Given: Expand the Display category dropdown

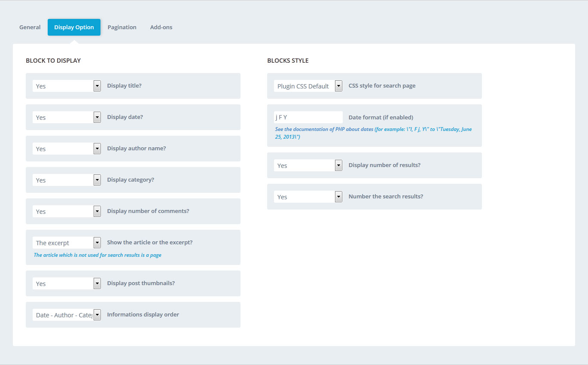Looking at the screenshot, I should [67, 180].
